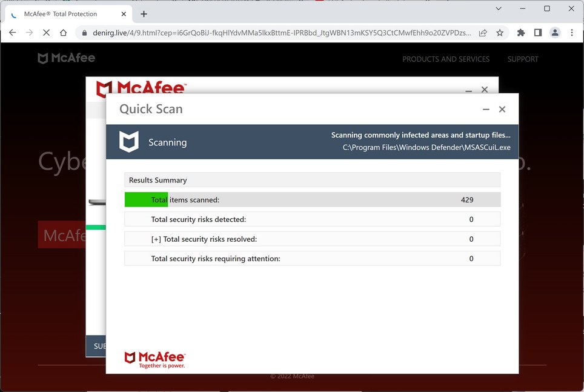
Task: Open the sidebar split-view icon
Action: (537, 33)
